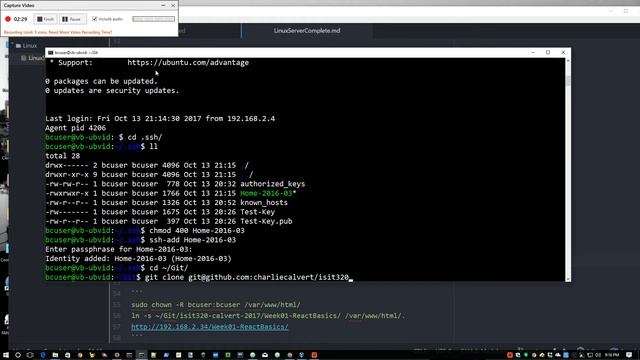Click the Finish recording button
This screenshot has width=640, height=360.
(45, 19)
